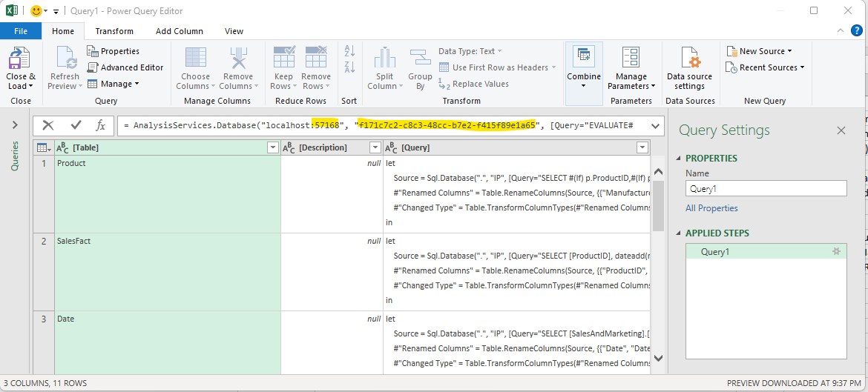The height and width of the screenshot is (392, 868).
Task: Click the [Description] column header
Action: point(332,147)
